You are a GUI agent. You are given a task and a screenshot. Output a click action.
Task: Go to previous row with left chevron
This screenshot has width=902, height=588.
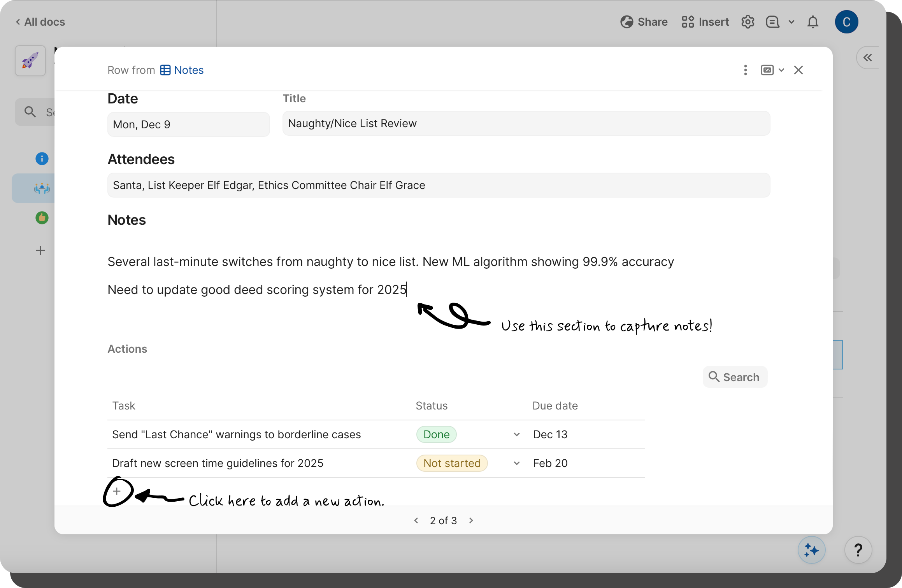click(416, 520)
